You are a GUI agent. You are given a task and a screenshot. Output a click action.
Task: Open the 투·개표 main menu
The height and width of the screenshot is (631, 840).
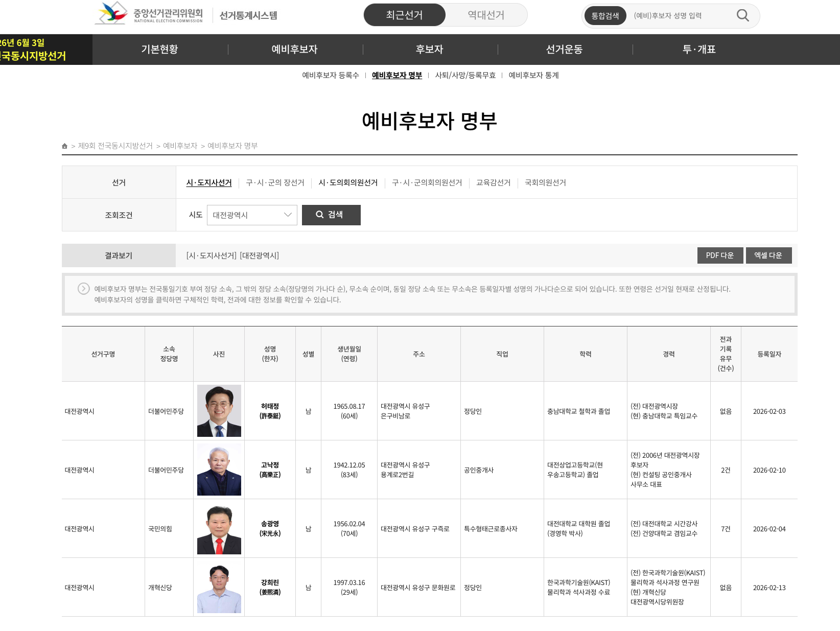point(699,50)
